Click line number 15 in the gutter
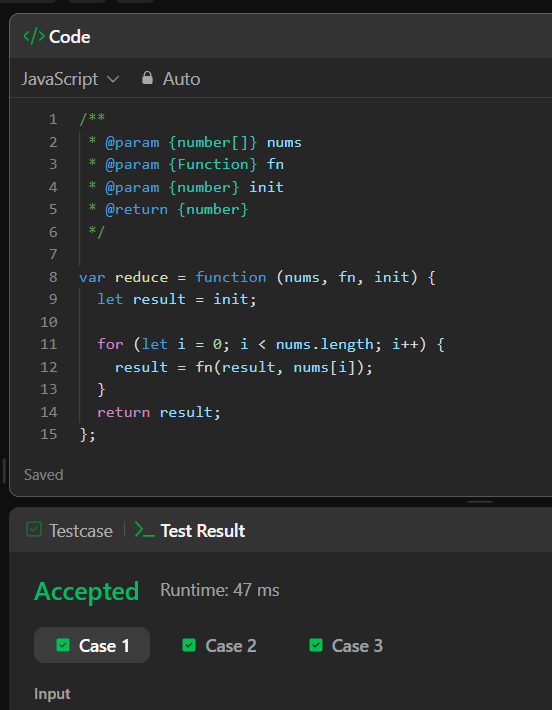The height and width of the screenshot is (710, 552). coord(48,434)
